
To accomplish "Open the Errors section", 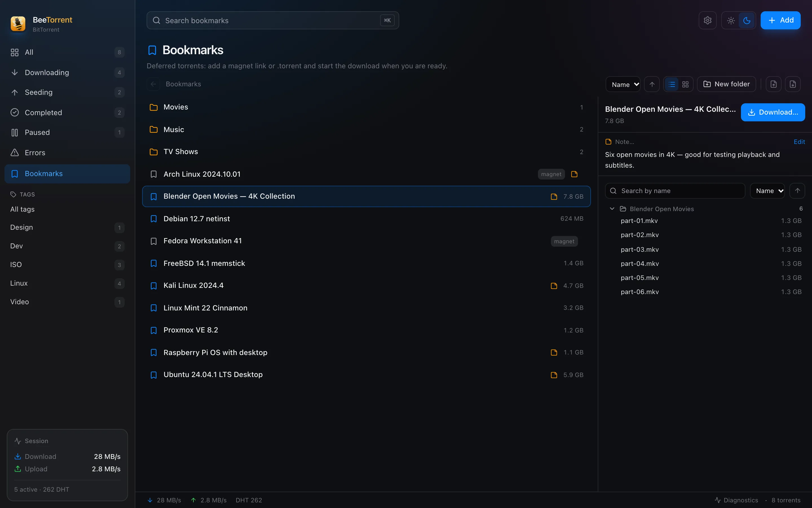I will point(67,152).
